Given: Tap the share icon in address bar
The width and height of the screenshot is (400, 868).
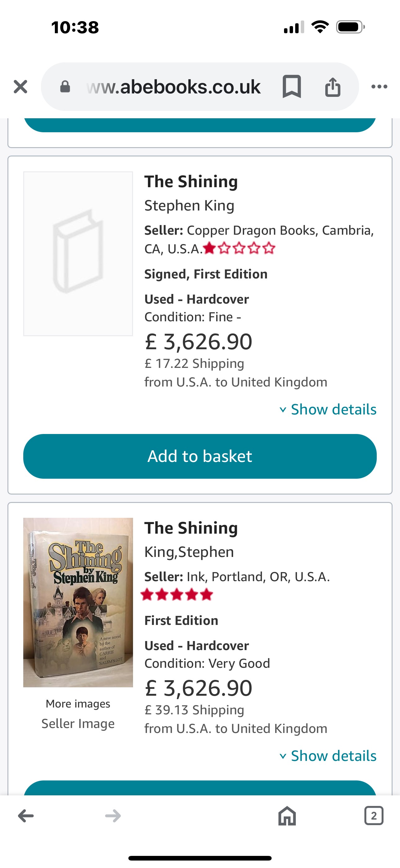Looking at the screenshot, I should tap(333, 87).
